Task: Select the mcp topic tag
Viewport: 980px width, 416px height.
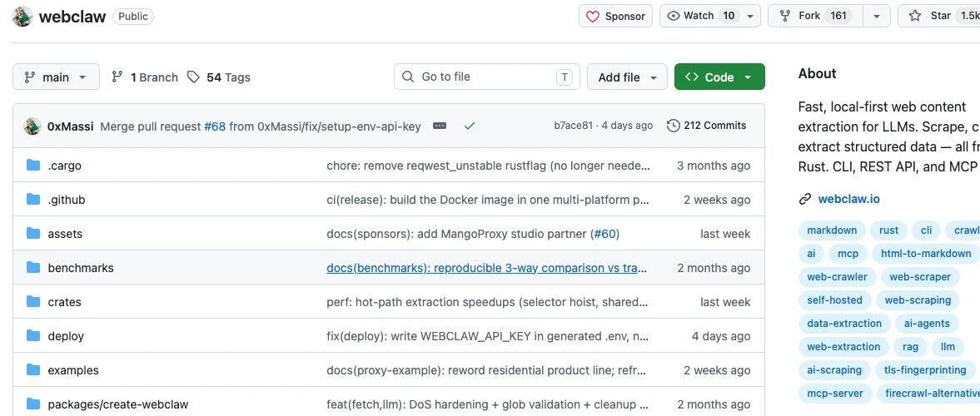Action: point(848,254)
